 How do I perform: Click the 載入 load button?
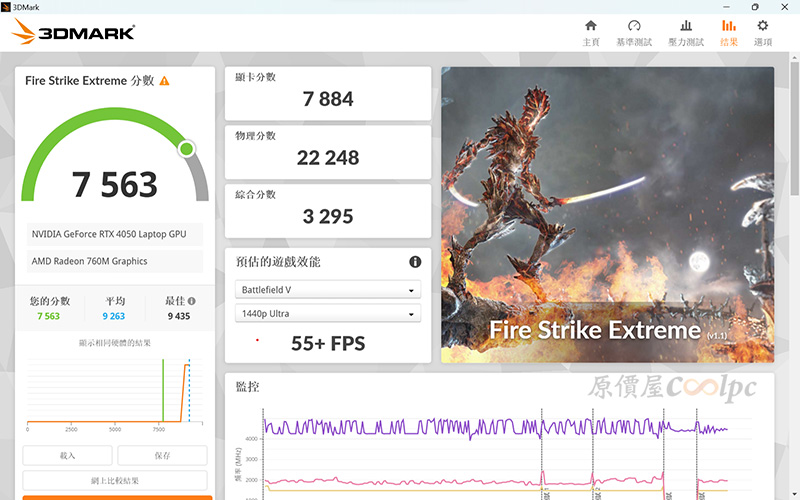pos(67,455)
